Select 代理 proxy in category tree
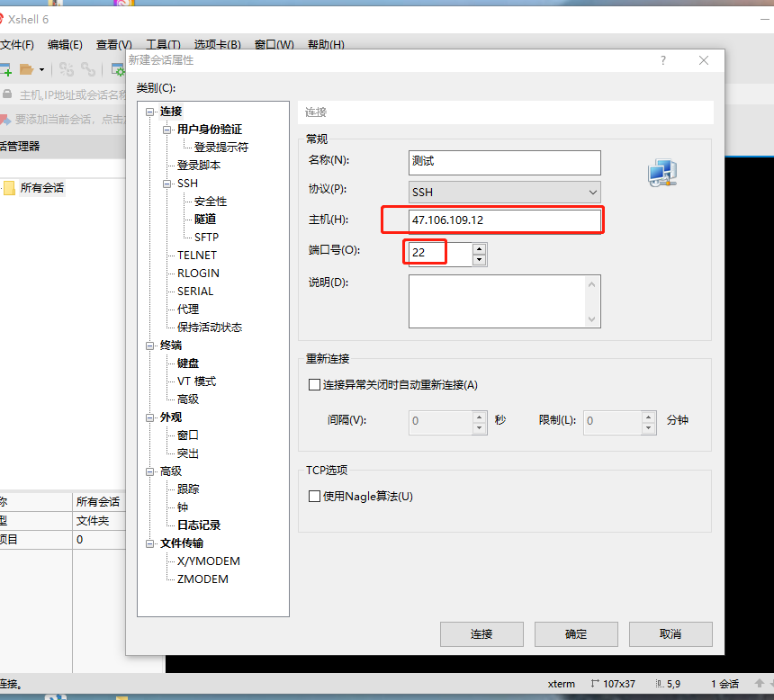The width and height of the screenshot is (774, 700). [188, 310]
